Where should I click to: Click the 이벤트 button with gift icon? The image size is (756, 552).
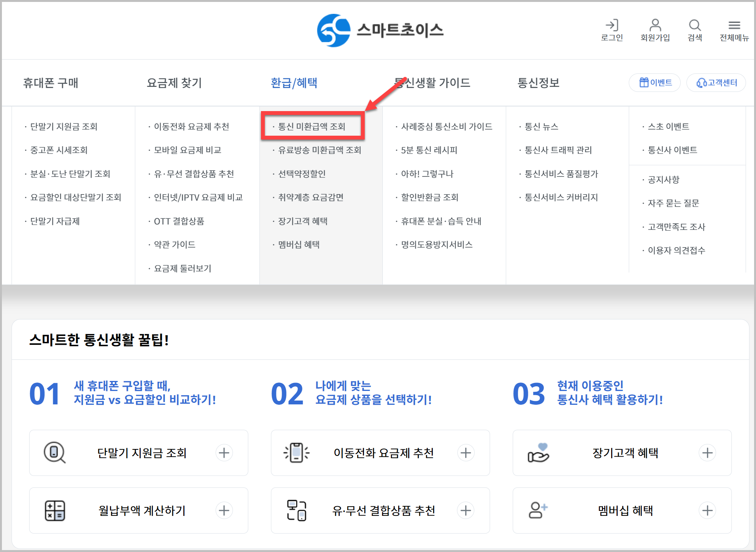pos(655,83)
